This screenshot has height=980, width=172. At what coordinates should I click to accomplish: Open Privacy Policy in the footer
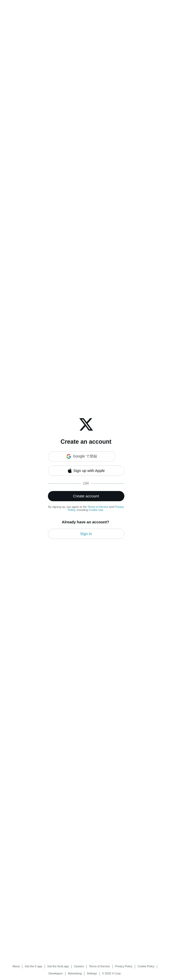pyautogui.click(x=124, y=966)
